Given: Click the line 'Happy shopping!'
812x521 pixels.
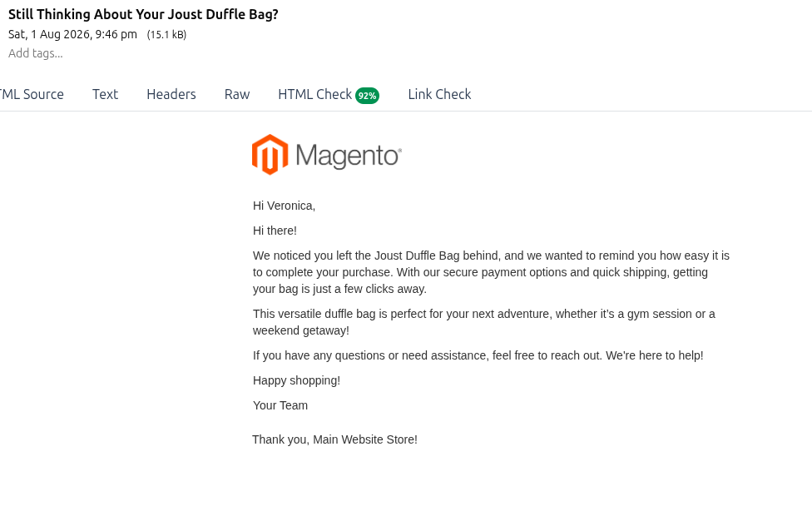Looking at the screenshot, I should pos(296,380).
